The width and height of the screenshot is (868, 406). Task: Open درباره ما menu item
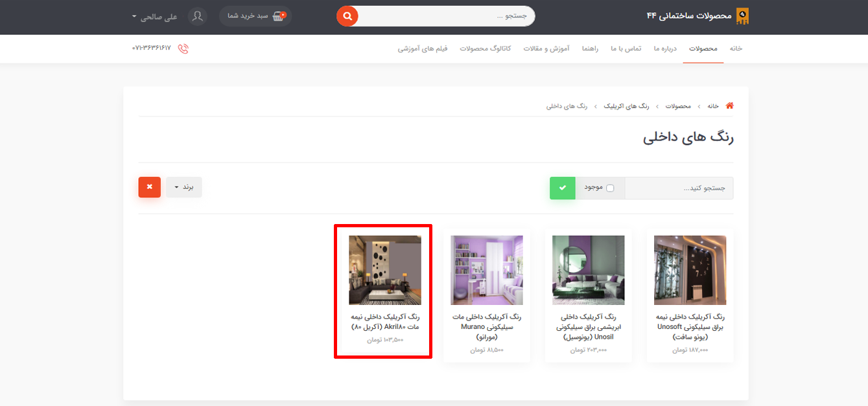(x=665, y=49)
